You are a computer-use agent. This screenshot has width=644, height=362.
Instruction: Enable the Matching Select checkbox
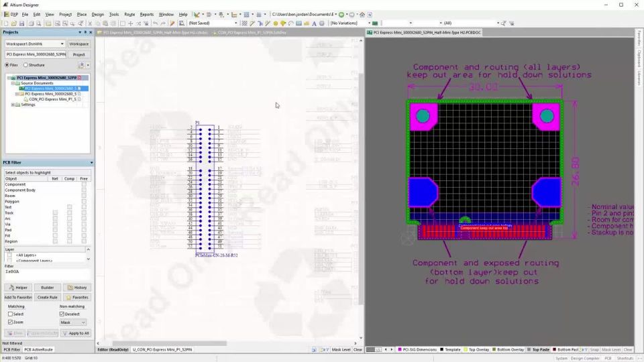coord(10,314)
